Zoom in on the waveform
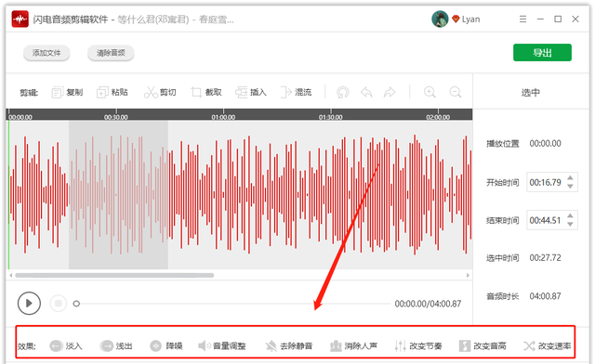Screen dimensions: 595x364 pos(430,92)
